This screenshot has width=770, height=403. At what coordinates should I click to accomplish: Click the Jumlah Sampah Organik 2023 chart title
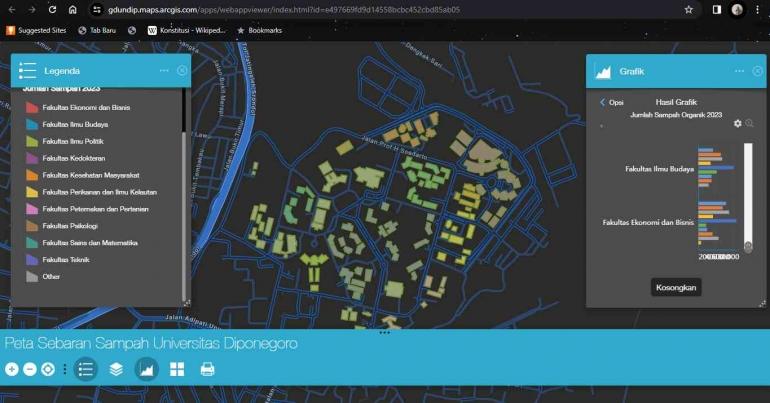point(676,115)
